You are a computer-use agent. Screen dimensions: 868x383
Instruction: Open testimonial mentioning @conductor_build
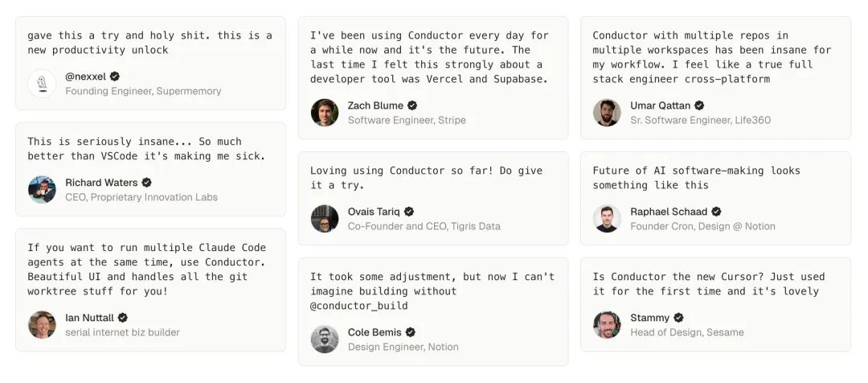click(432, 290)
